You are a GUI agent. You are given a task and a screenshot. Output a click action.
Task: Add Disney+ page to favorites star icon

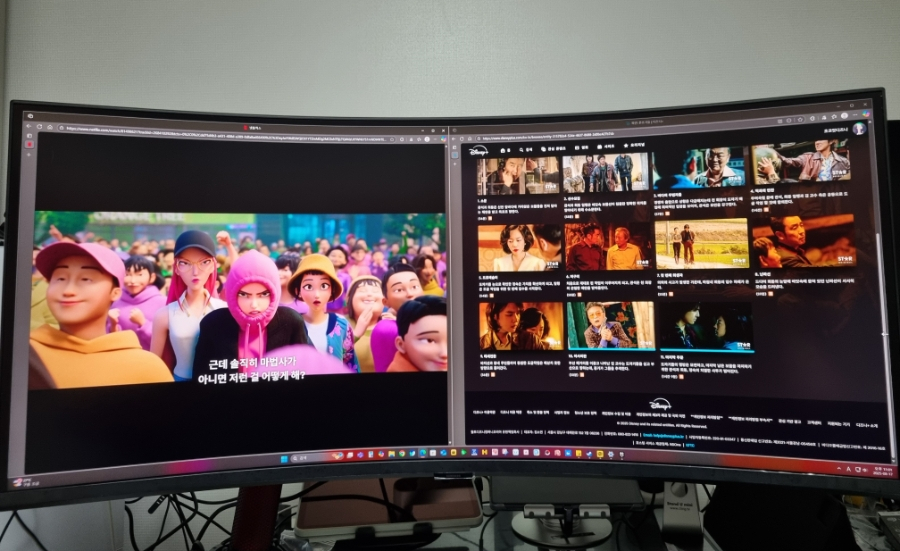(800, 119)
